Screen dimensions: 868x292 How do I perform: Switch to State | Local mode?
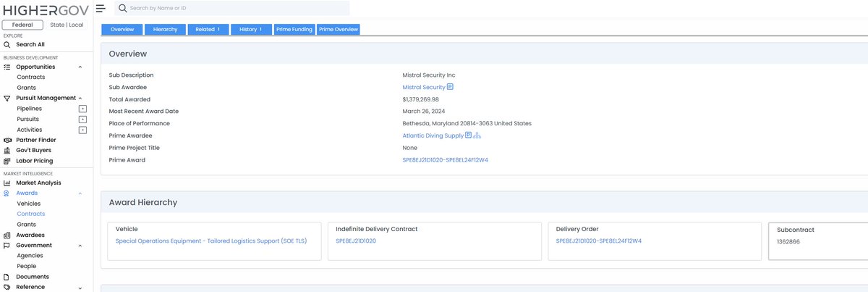pyautogui.click(x=67, y=25)
